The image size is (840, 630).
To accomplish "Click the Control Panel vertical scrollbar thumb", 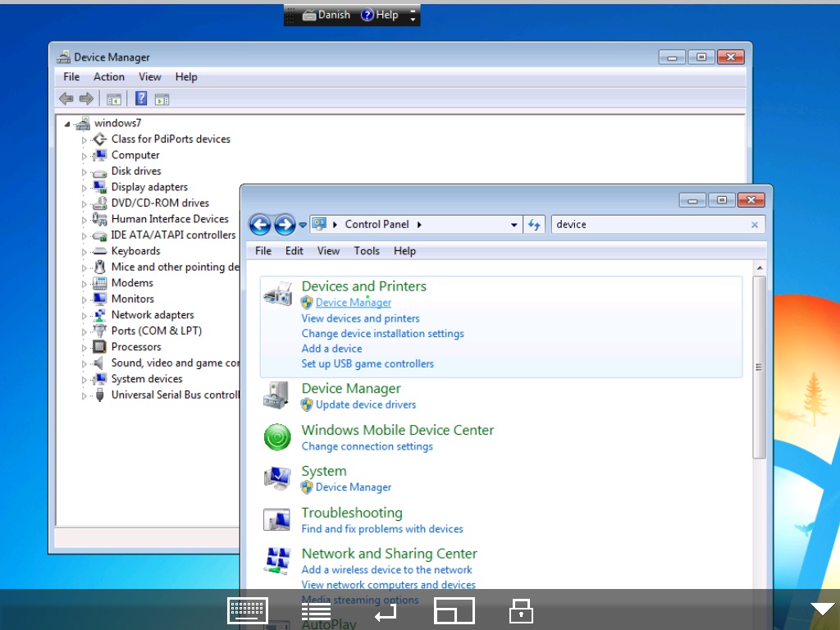I will coord(759,367).
